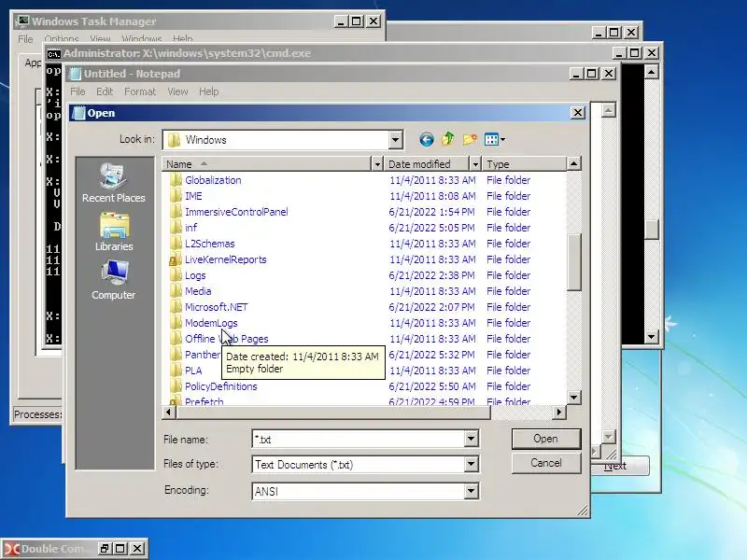Viewport: 747px width, 560px height.
Task: Click file list scroll left arrow
Action: [x=169, y=413]
